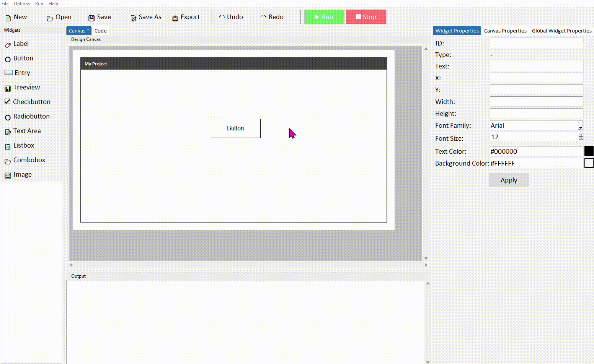Click the green Run button
The width and height of the screenshot is (594, 364).
pos(324,17)
